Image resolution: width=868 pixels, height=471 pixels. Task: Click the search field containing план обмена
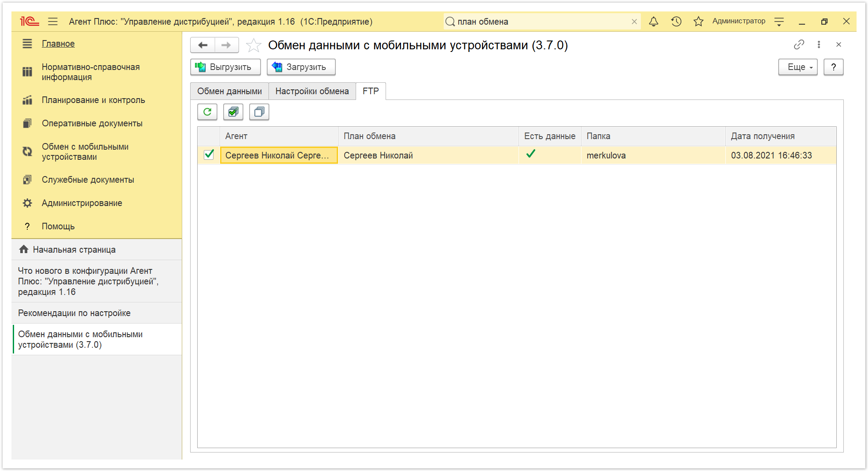(x=541, y=22)
